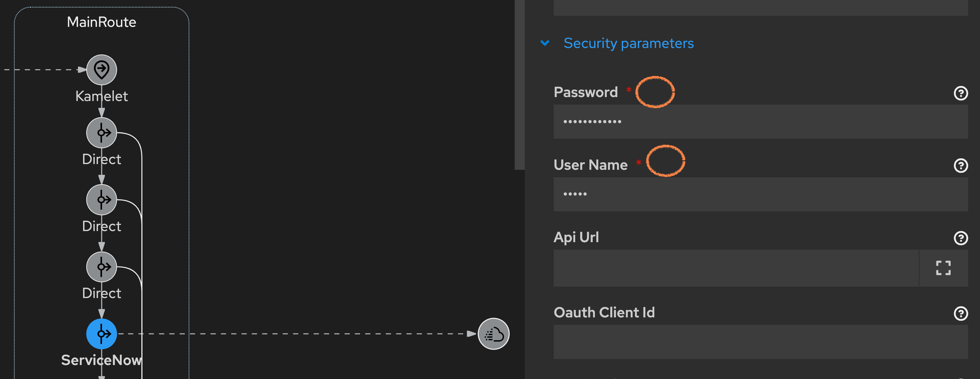Open help for the Password field
The height and width of the screenshot is (379, 980).
pos(961,93)
